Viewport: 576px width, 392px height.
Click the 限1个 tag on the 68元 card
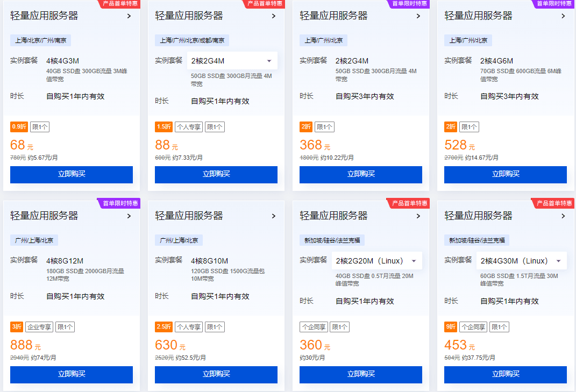pos(40,127)
